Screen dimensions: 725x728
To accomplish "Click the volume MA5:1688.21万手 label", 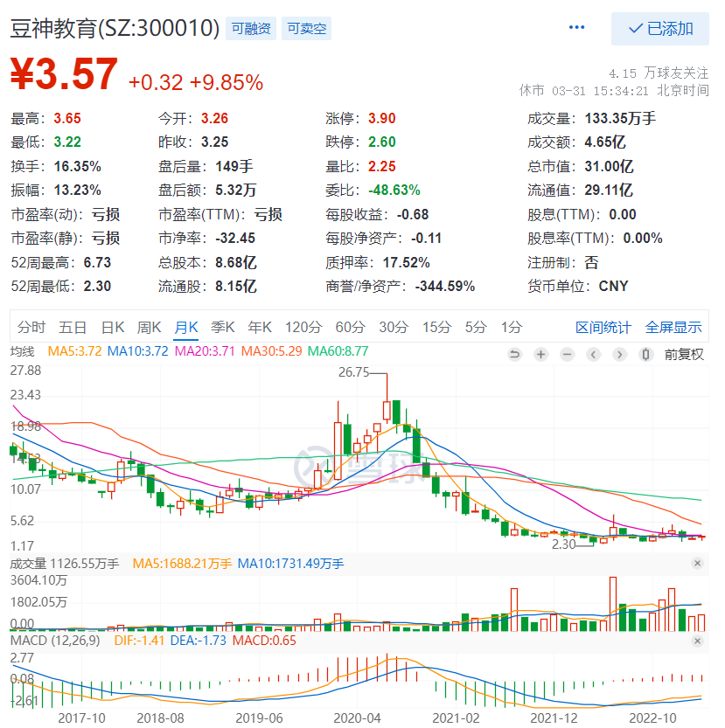I will (x=182, y=564).
